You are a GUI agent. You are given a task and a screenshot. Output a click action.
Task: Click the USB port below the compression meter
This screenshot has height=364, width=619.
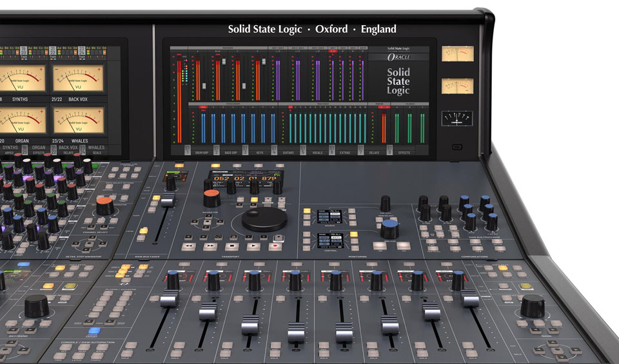tap(457, 148)
